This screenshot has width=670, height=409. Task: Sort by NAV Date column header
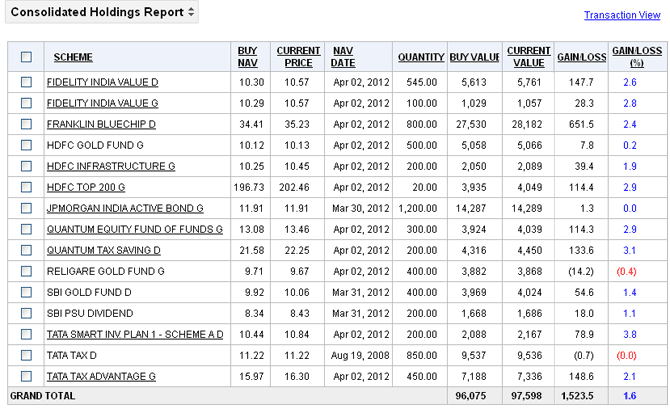pyautogui.click(x=343, y=57)
